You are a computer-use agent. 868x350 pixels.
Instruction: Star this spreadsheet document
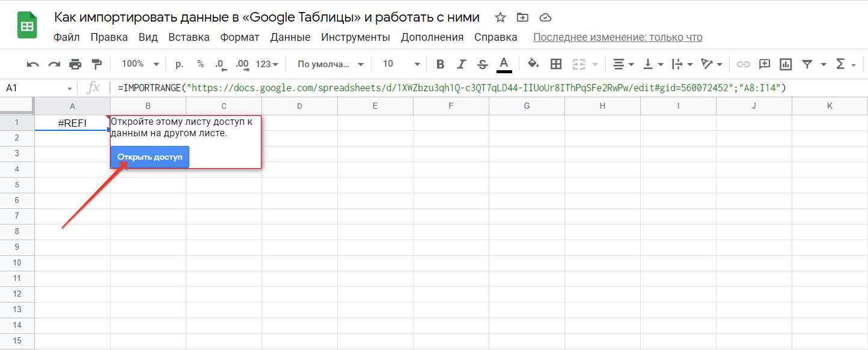coord(500,17)
